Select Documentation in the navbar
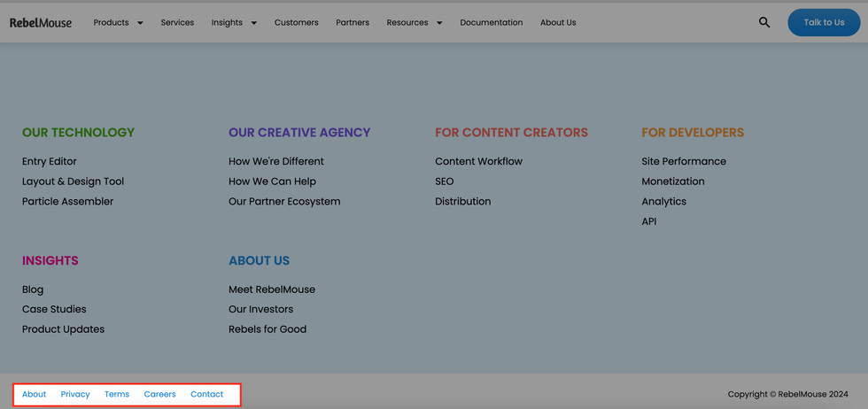Screen dimensions: 868x409 (x=491, y=22)
